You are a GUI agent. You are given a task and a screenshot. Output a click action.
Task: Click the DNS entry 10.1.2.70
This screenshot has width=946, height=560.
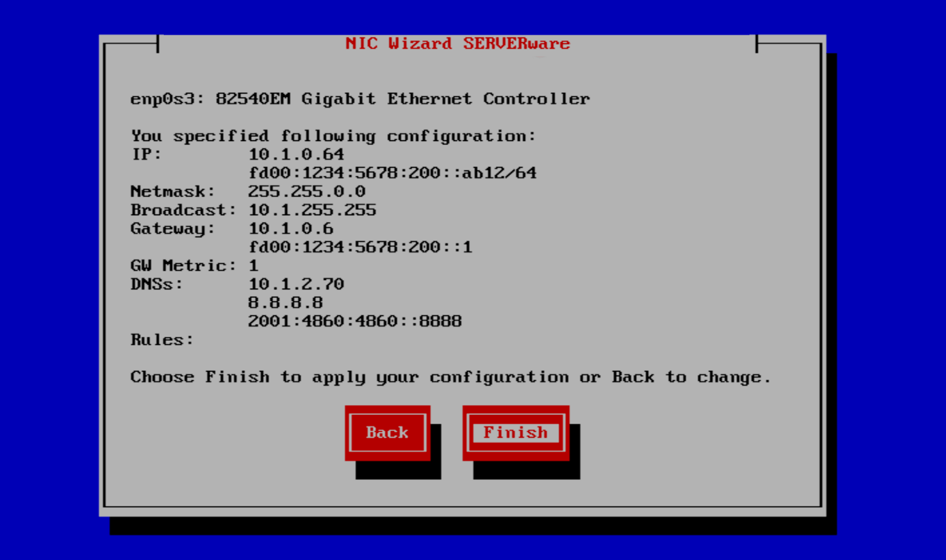pos(296,285)
